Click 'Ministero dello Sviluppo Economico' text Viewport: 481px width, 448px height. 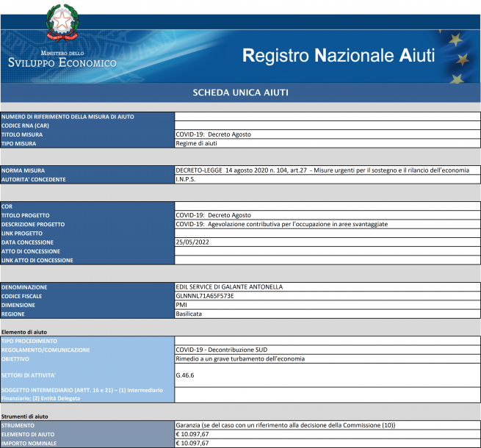62,59
